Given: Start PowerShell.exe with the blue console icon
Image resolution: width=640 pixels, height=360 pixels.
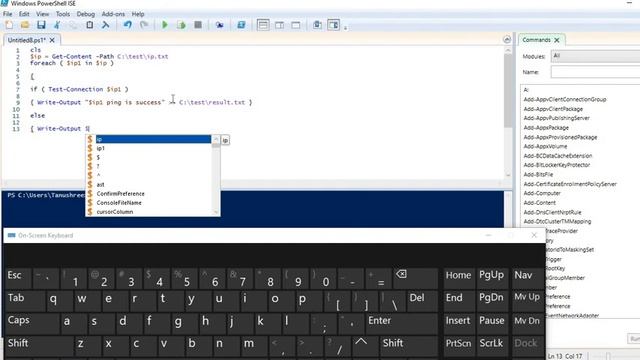Looking at the screenshot, I should [241, 25].
